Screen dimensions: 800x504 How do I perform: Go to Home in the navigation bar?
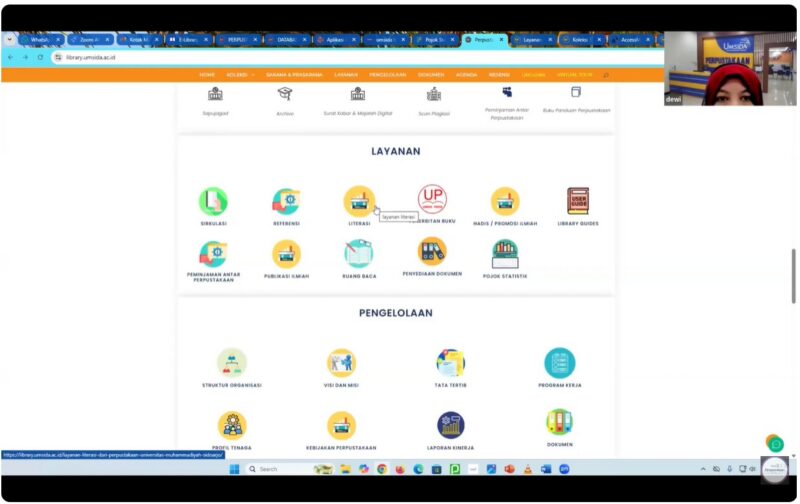click(207, 74)
